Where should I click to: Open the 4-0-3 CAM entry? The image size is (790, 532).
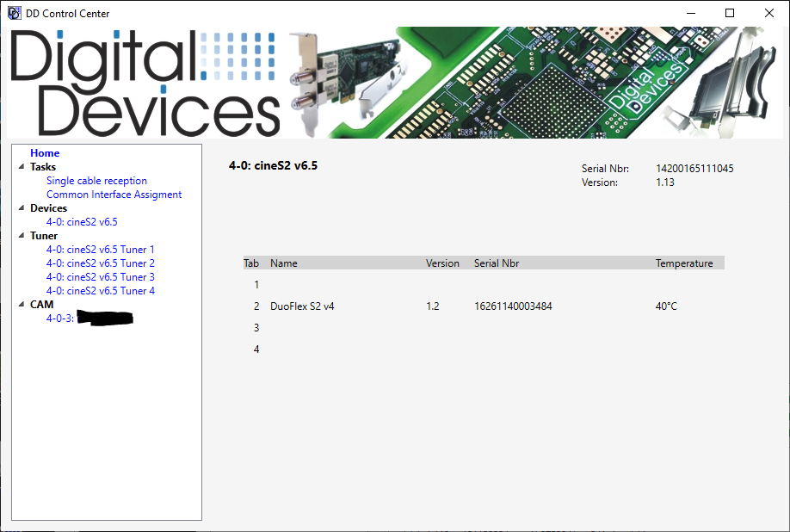pos(60,319)
